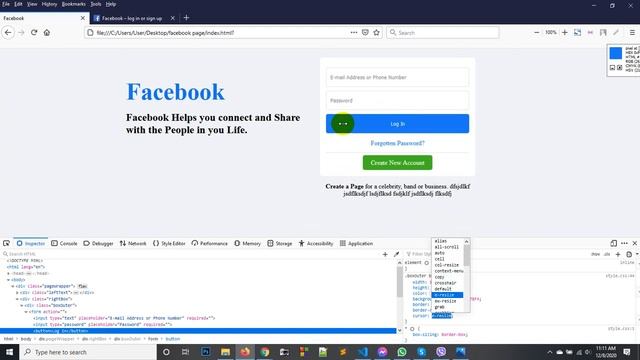Screen dimensions: 640x360
Task: Click the Windows 'Type here to search' box
Action: (88, 352)
